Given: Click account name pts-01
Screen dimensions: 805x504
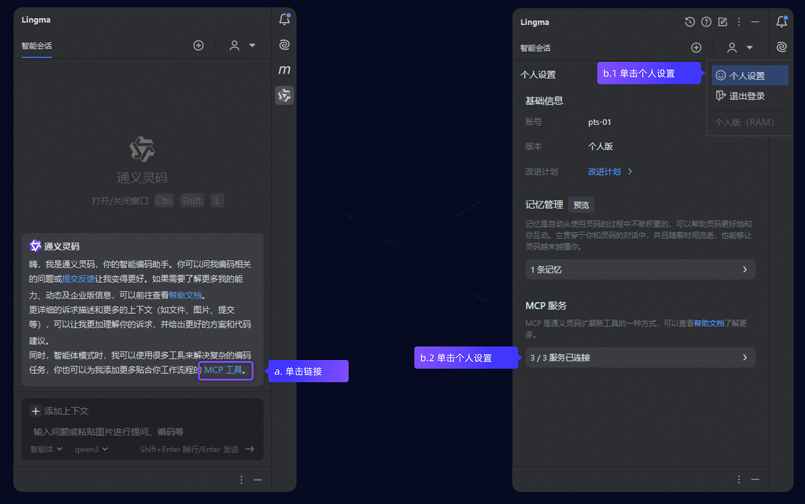Looking at the screenshot, I should tap(600, 122).
